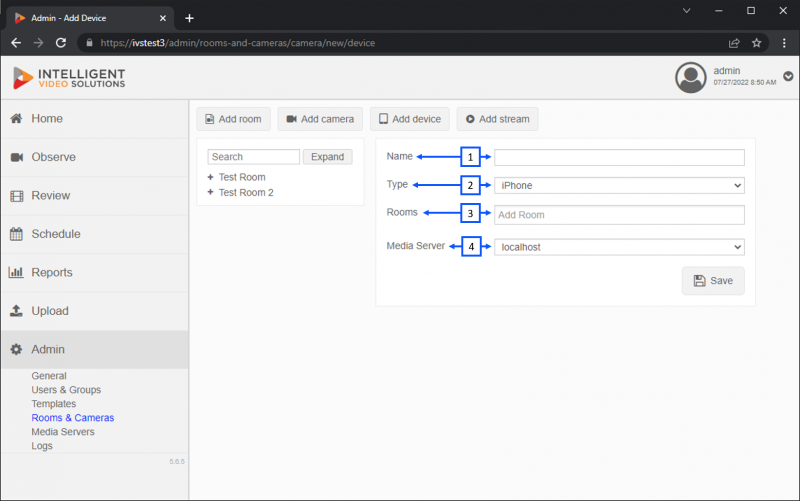Open Upload in the sidebar
Image resolution: width=800 pixels, height=501 pixels.
[x=94, y=311]
